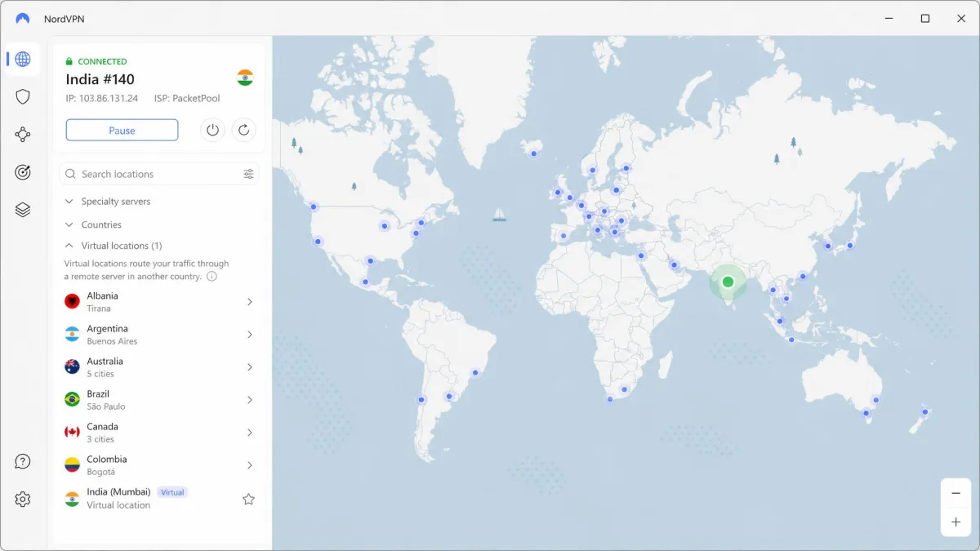The height and width of the screenshot is (551, 980).
Task: Click the NordVPN logo in title bar
Action: pos(23,18)
